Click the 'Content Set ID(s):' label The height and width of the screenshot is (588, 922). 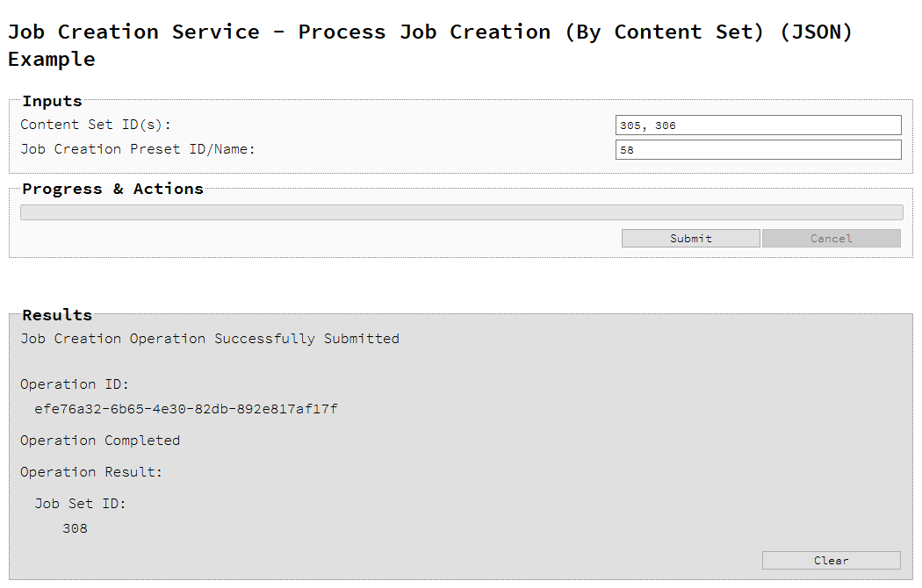[96, 125]
